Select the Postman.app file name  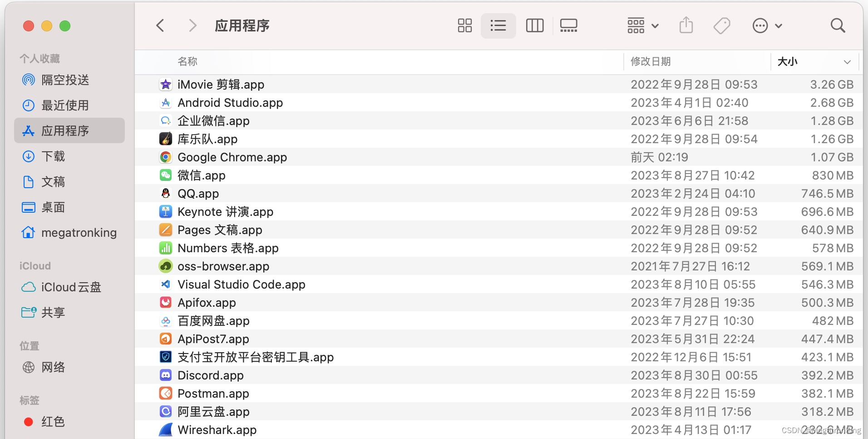213,394
